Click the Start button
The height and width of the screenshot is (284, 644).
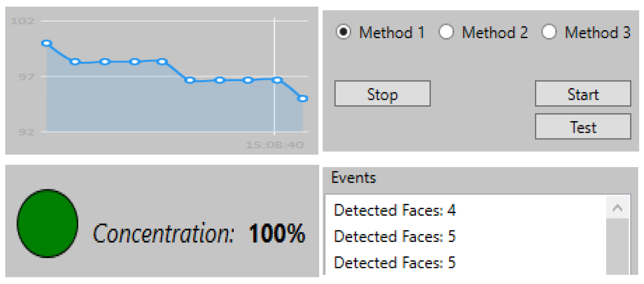(x=583, y=94)
